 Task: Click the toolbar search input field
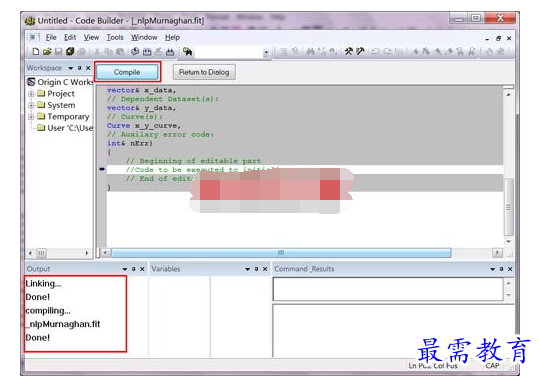[x=229, y=53]
